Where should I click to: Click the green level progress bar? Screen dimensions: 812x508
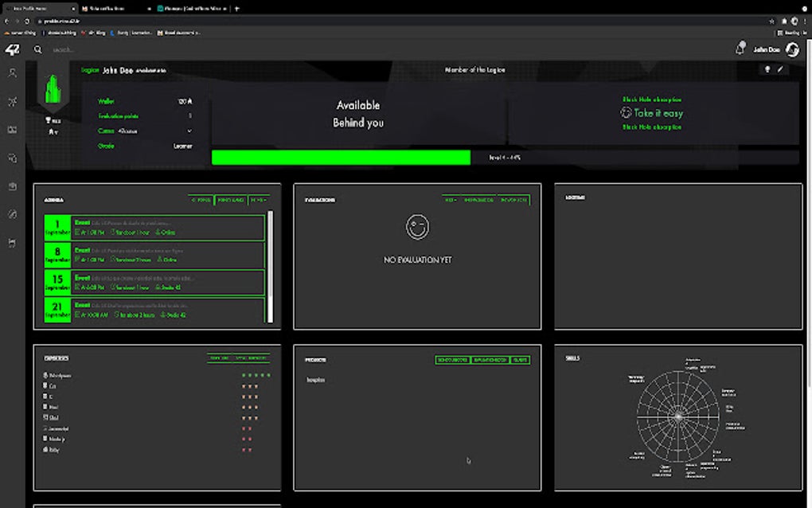point(341,157)
